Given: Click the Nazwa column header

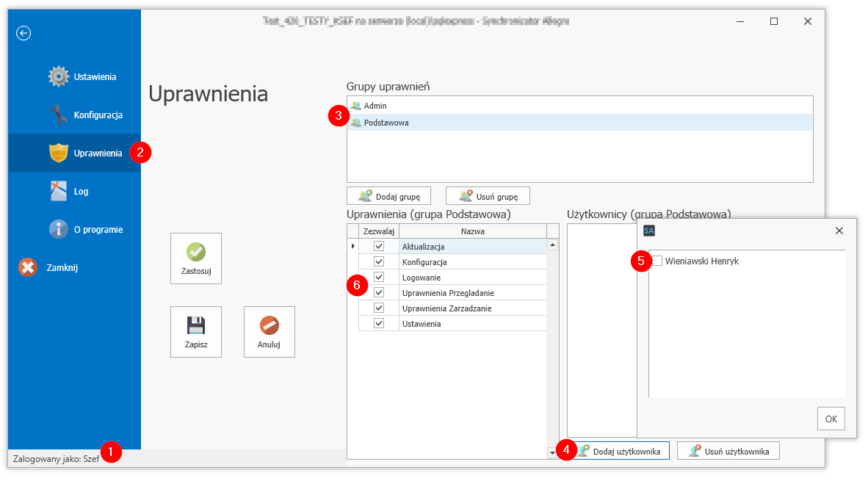Looking at the screenshot, I should 473,231.
